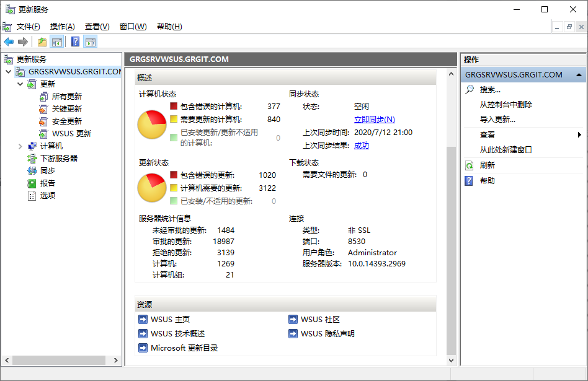Click the 刷新 refresh icon in action pane

pyautogui.click(x=468, y=165)
